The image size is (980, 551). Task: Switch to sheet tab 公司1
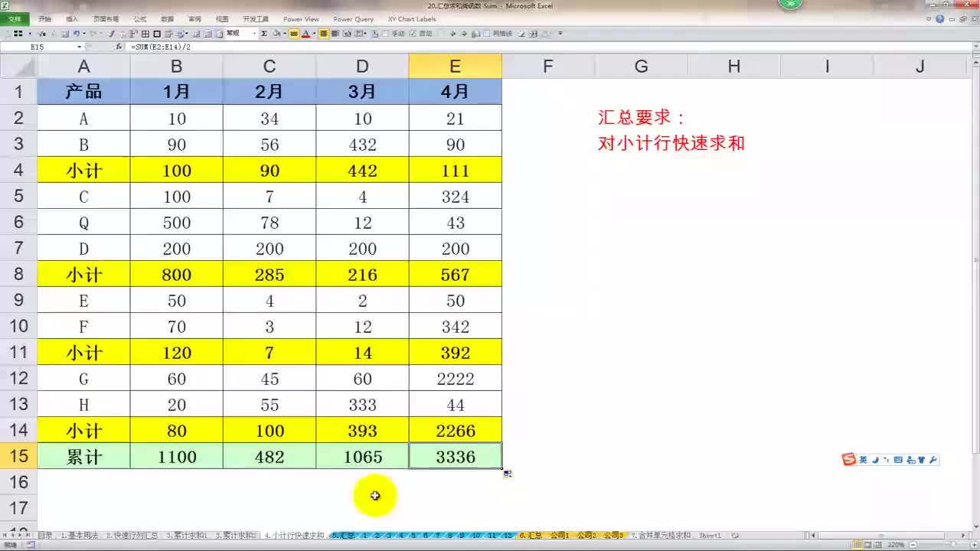point(560,536)
